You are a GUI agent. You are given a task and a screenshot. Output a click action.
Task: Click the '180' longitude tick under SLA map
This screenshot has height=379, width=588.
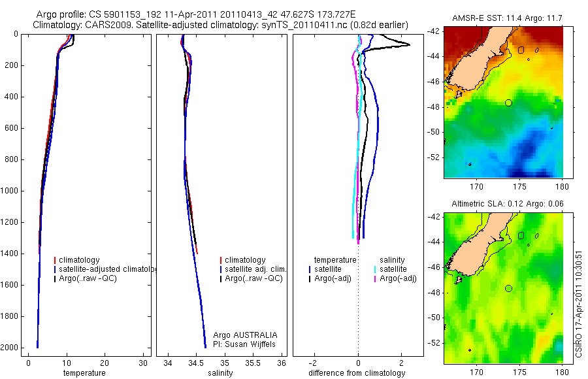click(562, 372)
